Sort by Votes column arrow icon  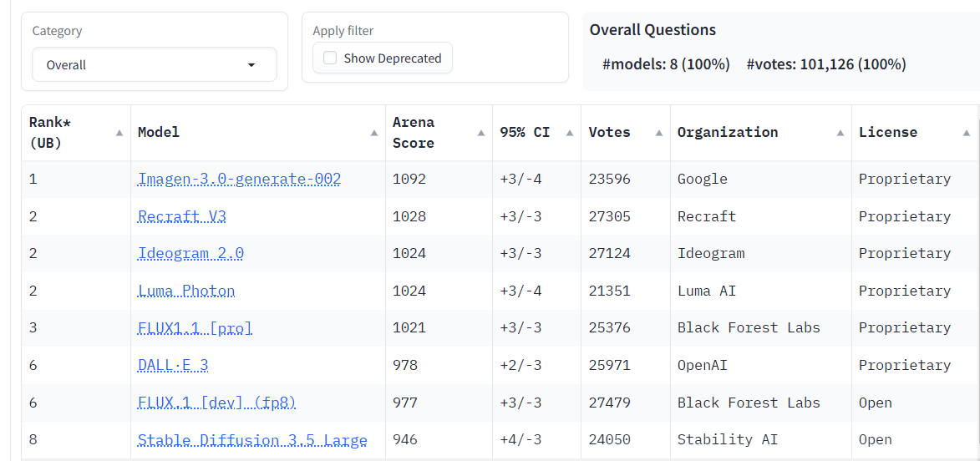(x=658, y=133)
